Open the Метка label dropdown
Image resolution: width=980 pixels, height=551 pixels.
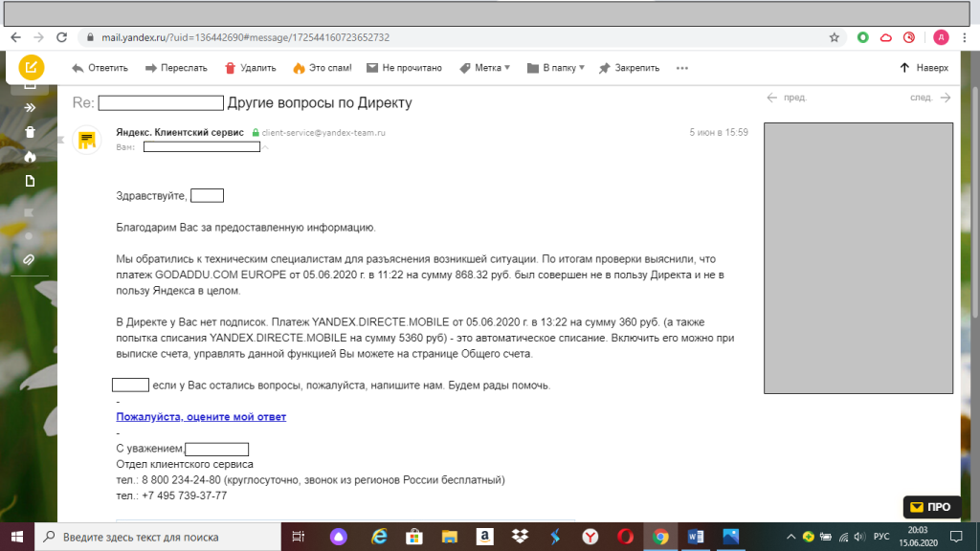(484, 68)
